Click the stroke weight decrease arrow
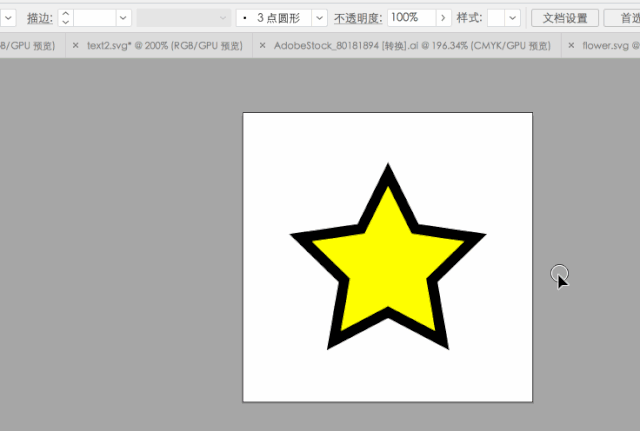Screen dimensions: 640x431 [x=66, y=22]
